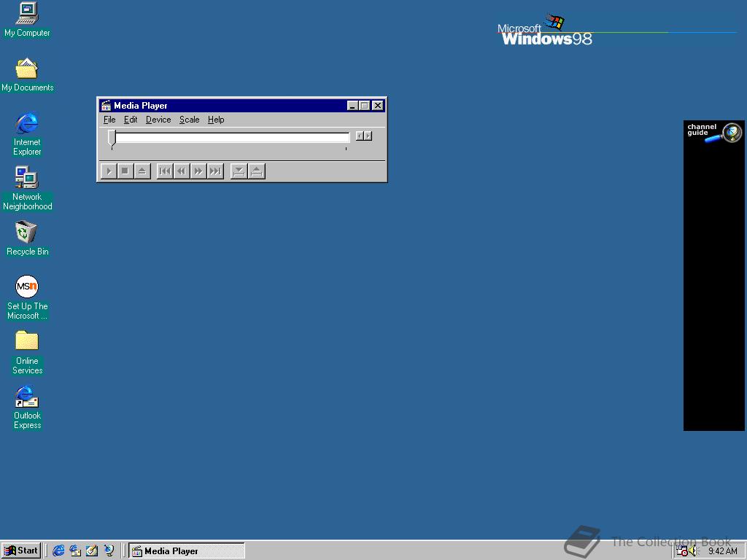Open the Device menu in Media Player
The height and width of the screenshot is (560, 747).
[x=158, y=120]
